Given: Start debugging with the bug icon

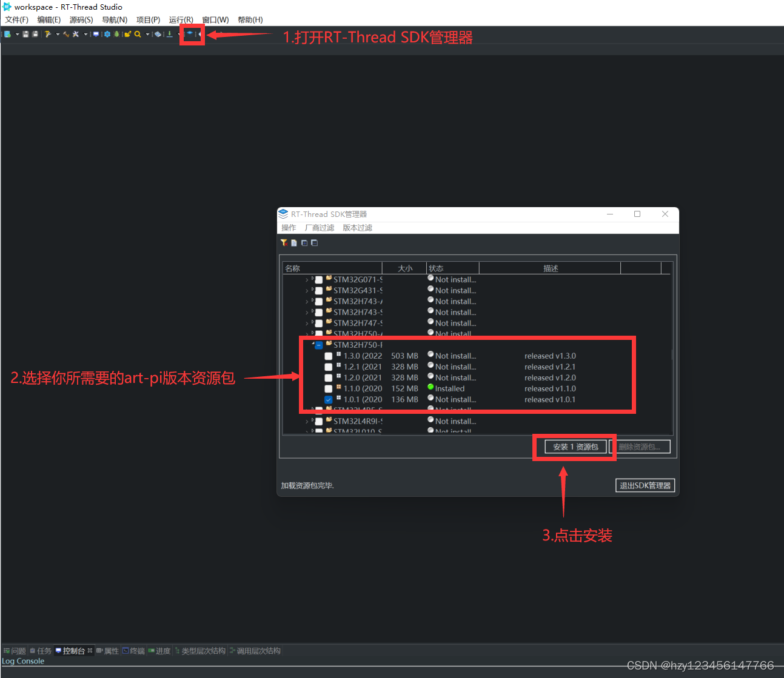Looking at the screenshot, I should (x=116, y=34).
